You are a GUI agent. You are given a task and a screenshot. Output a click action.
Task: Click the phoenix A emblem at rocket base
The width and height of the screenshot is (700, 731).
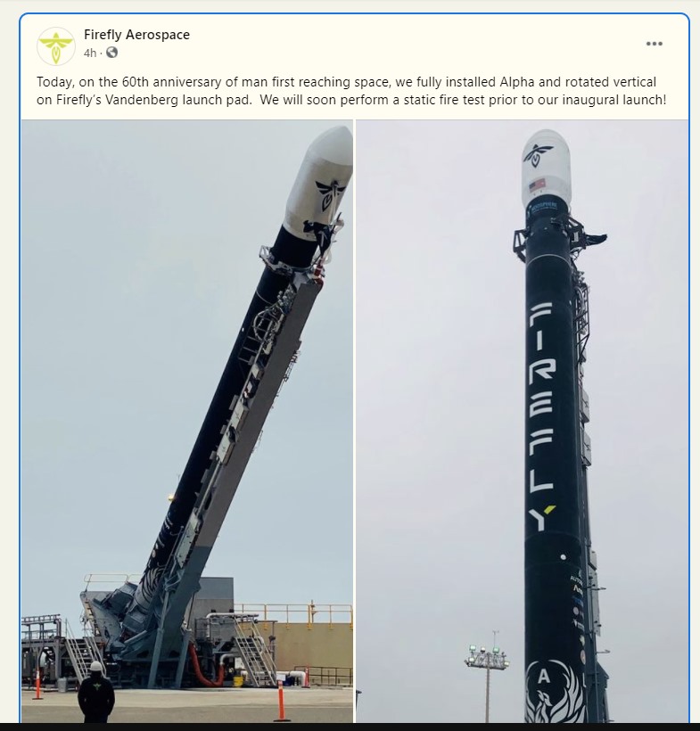tap(554, 690)
